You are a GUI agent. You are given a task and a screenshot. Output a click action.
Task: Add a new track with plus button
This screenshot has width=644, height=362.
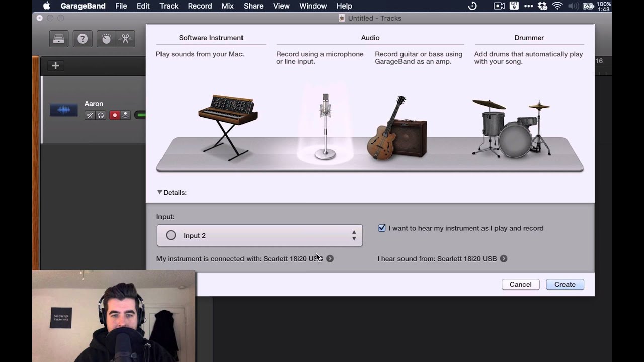(x=56, y=65)
